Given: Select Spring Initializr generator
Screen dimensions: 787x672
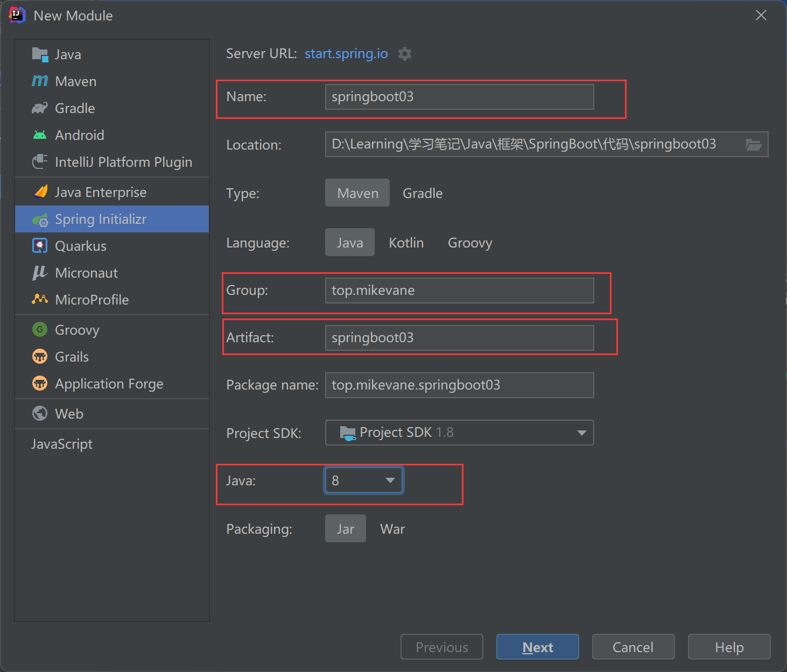Looking at the screenshot, I should 112,219.
